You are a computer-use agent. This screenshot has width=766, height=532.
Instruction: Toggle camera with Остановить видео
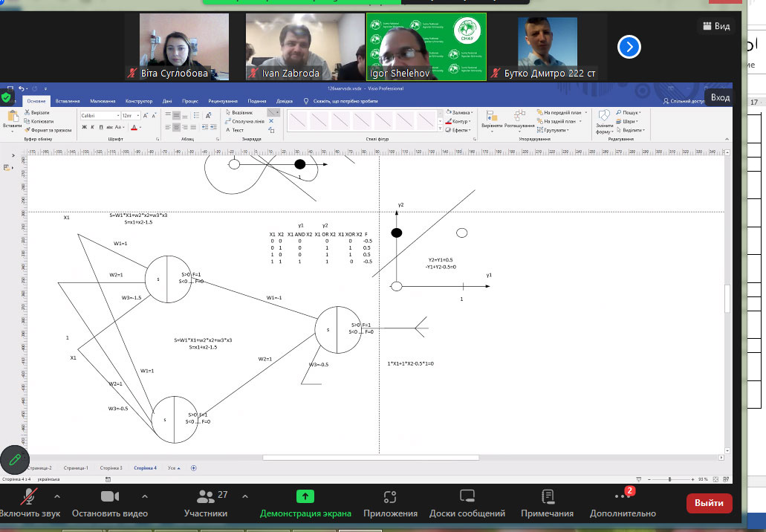[110, 502]
